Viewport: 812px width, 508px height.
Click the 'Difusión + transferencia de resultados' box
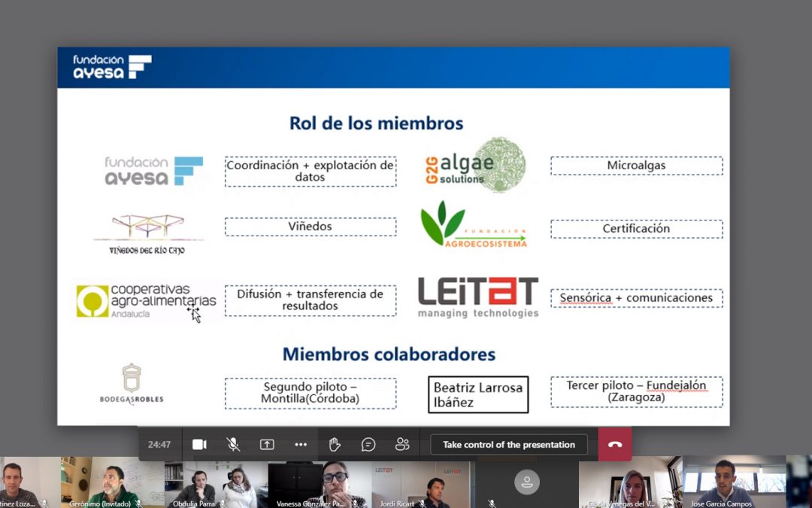pyautogui.click(x=311, y=300)
